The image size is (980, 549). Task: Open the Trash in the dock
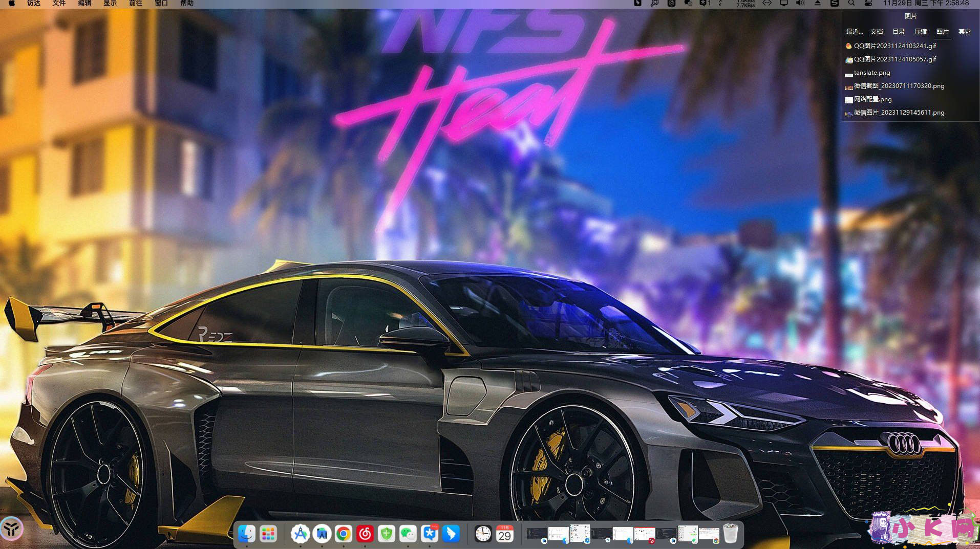(x=731, y=534)
